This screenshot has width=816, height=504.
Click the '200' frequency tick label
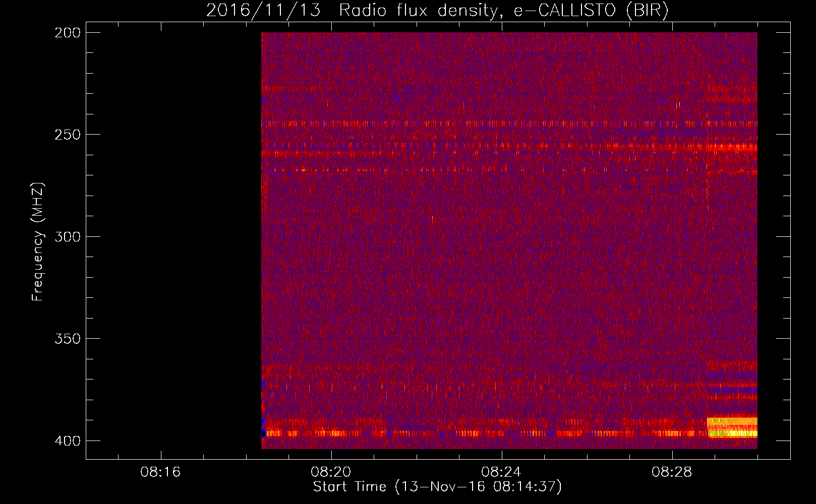coord(68,33)
